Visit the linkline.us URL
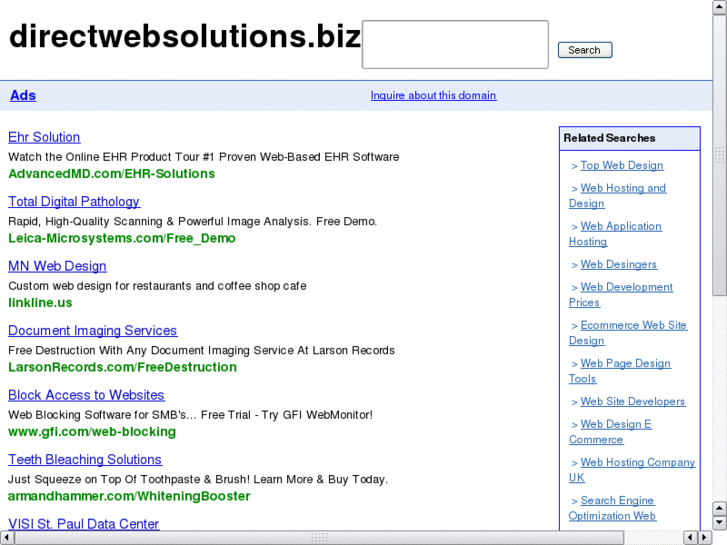This screenshot has height=545, width=727. (x=40, y=303)
